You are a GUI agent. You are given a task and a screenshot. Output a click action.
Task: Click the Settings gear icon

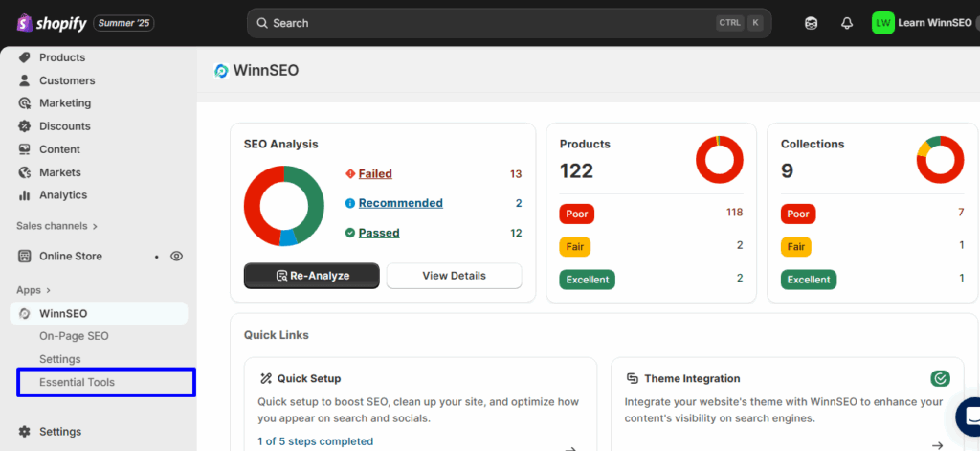click(x=24, y=432)
